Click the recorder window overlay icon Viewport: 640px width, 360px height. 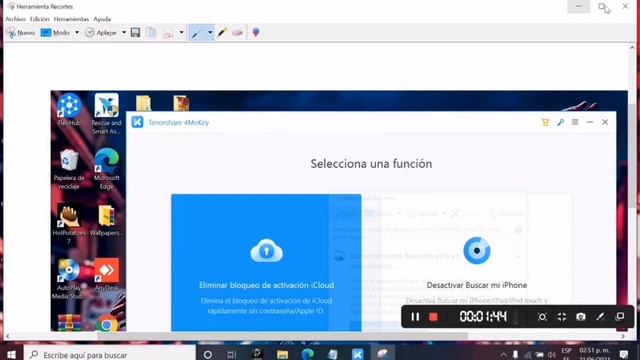point(620,317)
